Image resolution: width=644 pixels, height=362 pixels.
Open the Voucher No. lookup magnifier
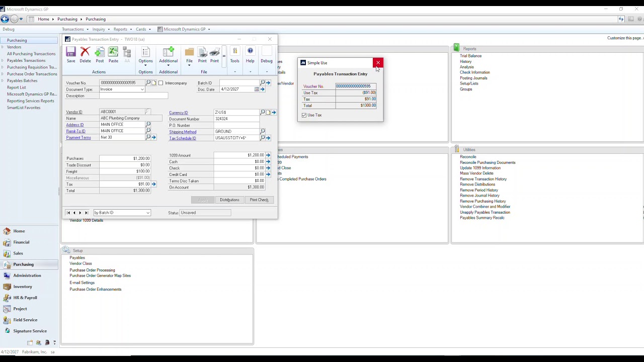coord(148,83)
